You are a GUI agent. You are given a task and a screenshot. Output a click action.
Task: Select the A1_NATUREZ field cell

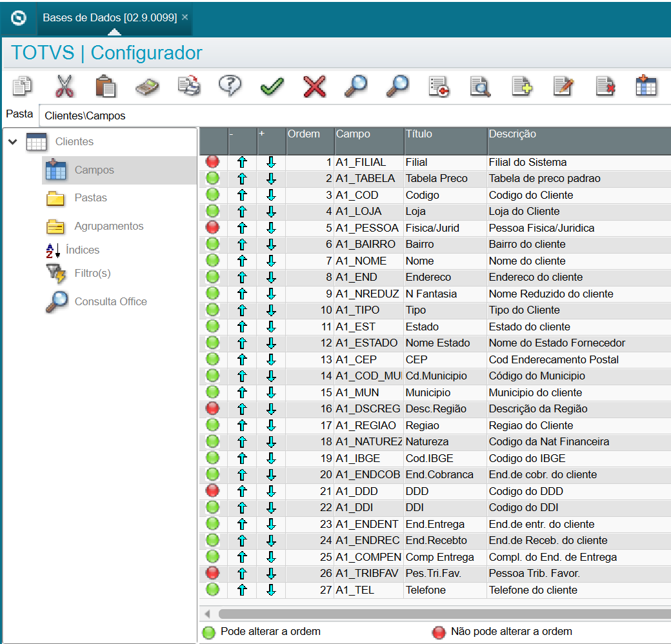point(368,441)
